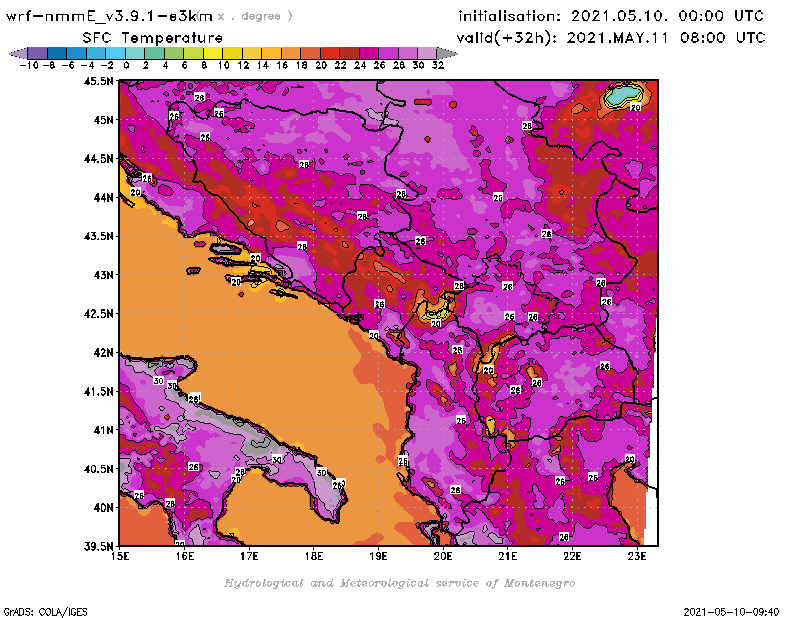Click the legend swatch between -10 and -8
The width and height of the screenshot is (800, 618).
[x=38, y=53]
